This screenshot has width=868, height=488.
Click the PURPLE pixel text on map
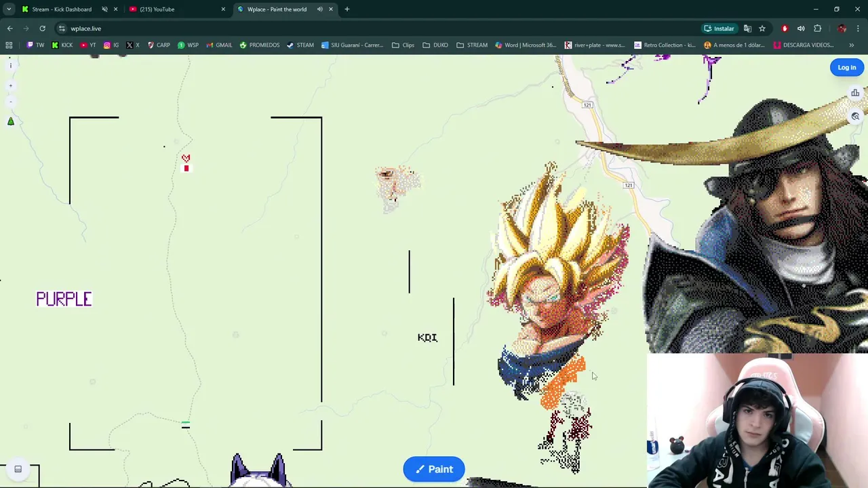click(x=64, y=299)
